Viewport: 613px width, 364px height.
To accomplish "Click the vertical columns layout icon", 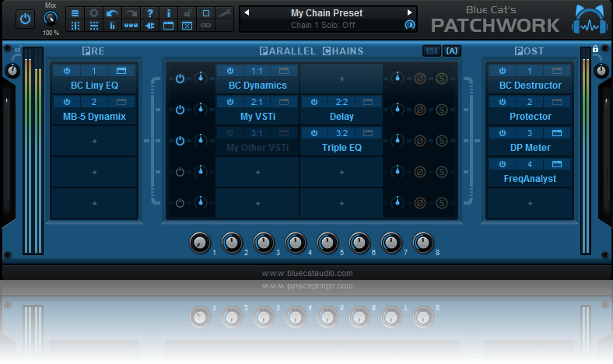I will [x=75, y=26].
